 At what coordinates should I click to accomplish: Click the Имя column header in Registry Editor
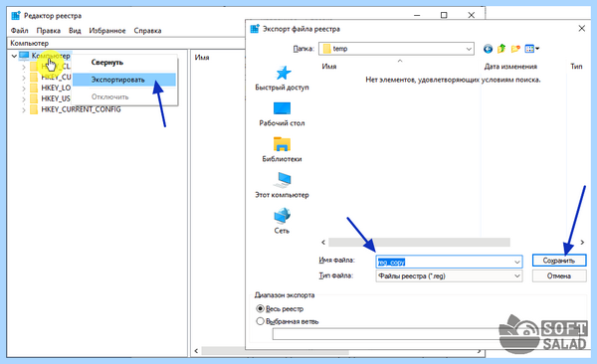coord(202,57)
